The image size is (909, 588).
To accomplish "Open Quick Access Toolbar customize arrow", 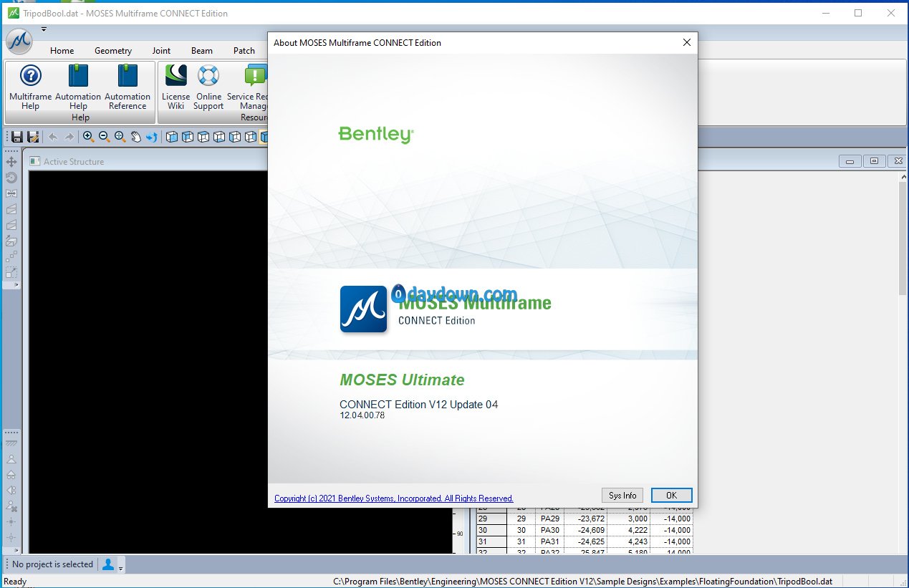I will pos(44,29).
